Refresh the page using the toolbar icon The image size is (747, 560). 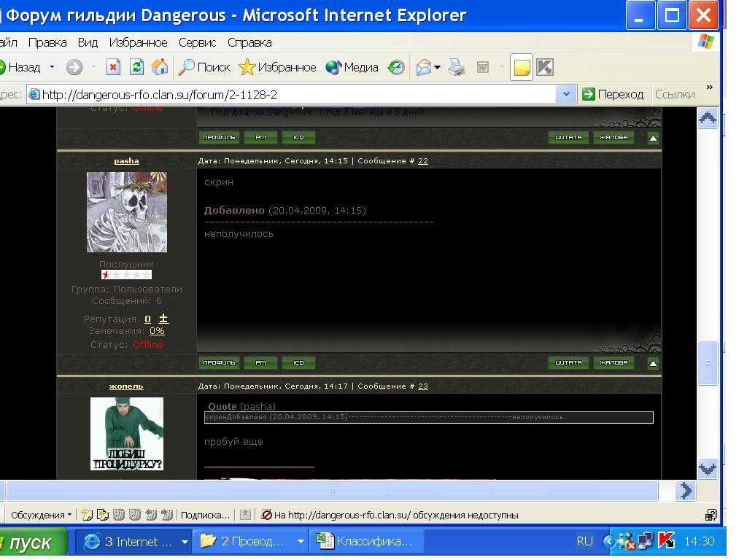click(x=136, y=68)
